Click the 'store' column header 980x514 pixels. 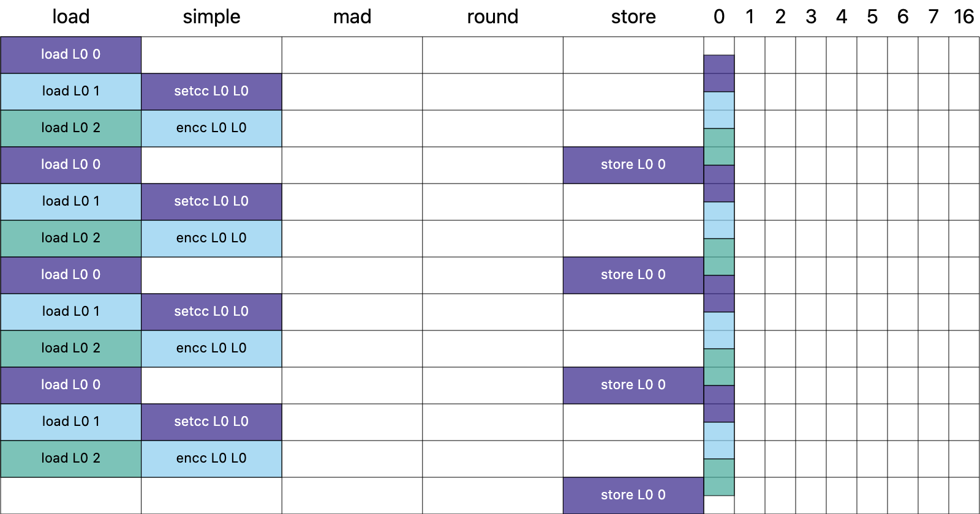tap(633, 17)
